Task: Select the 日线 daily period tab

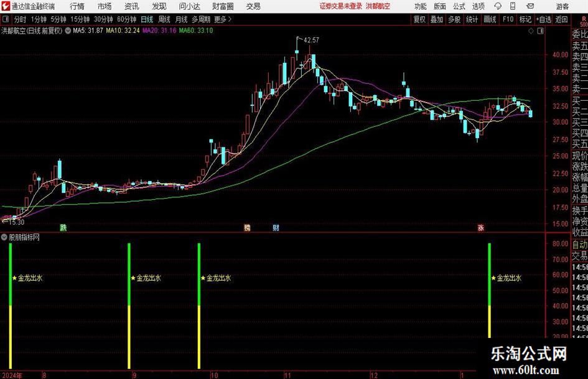Action: 147,19
